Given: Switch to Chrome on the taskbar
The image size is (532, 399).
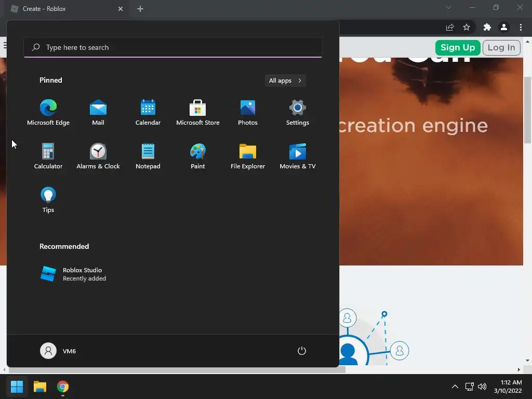Looking at the screenshot, I should click(x=63, y=387).
